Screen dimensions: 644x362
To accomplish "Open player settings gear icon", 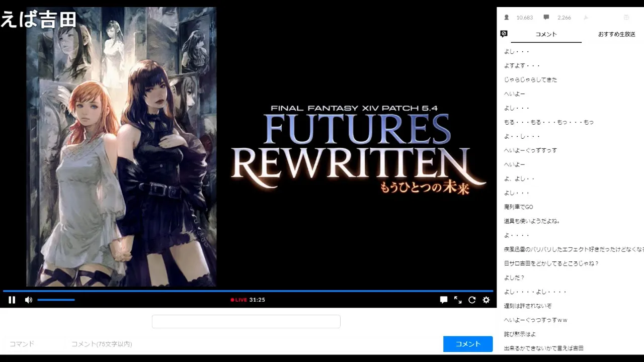I will [486, 300].
